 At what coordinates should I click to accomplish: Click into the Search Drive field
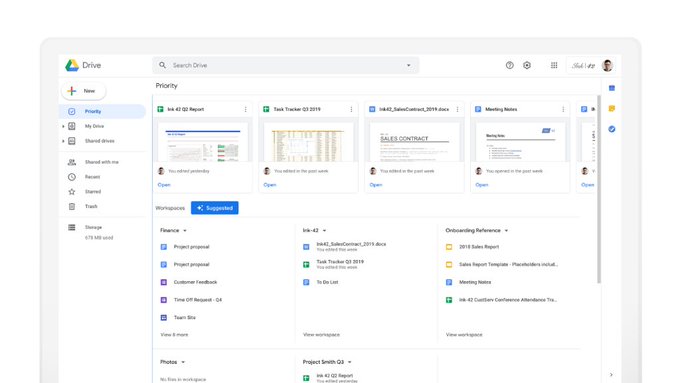(286, 65)
